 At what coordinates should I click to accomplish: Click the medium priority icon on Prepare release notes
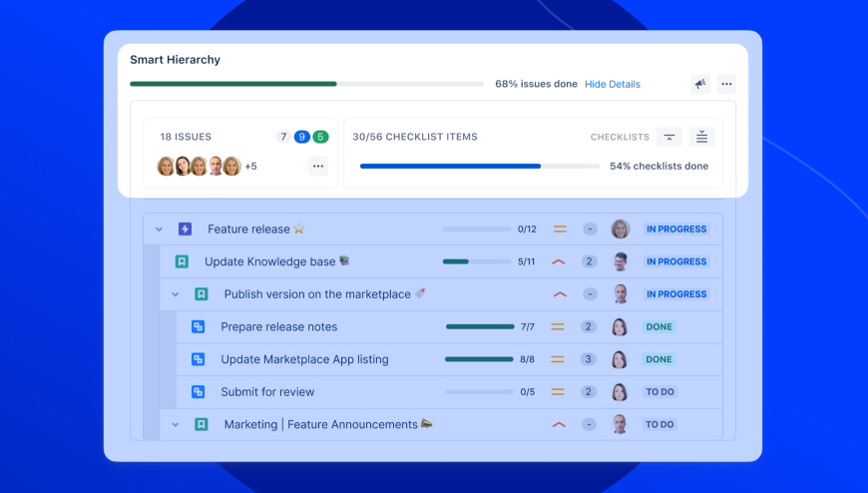coord(558,326)
